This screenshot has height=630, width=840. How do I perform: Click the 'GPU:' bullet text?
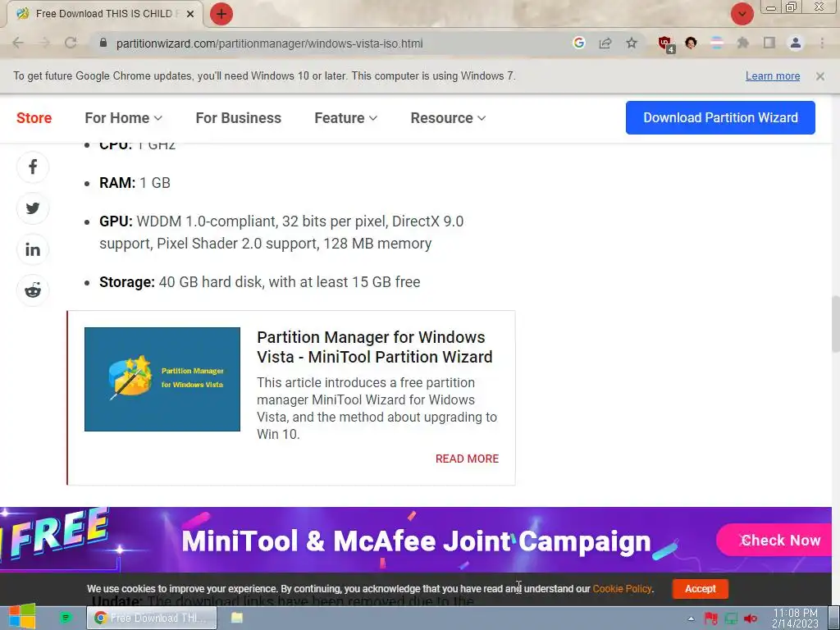click(x=281, y=232)
